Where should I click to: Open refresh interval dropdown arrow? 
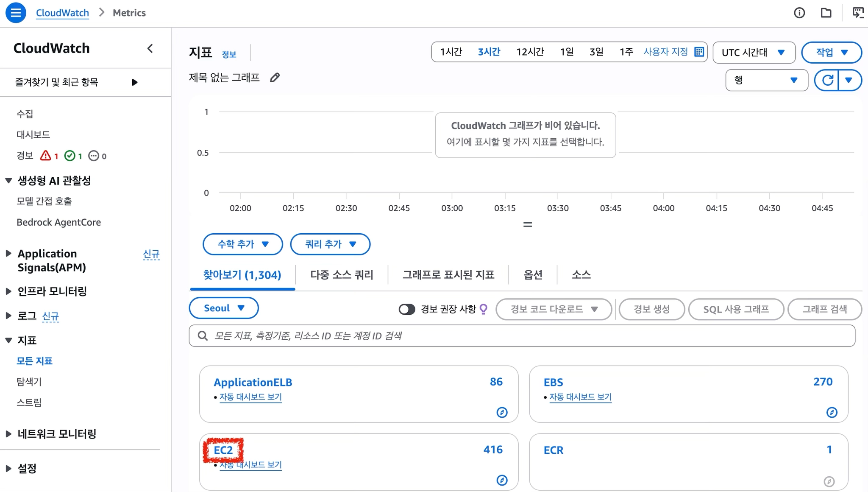click(x=849, y=80)
